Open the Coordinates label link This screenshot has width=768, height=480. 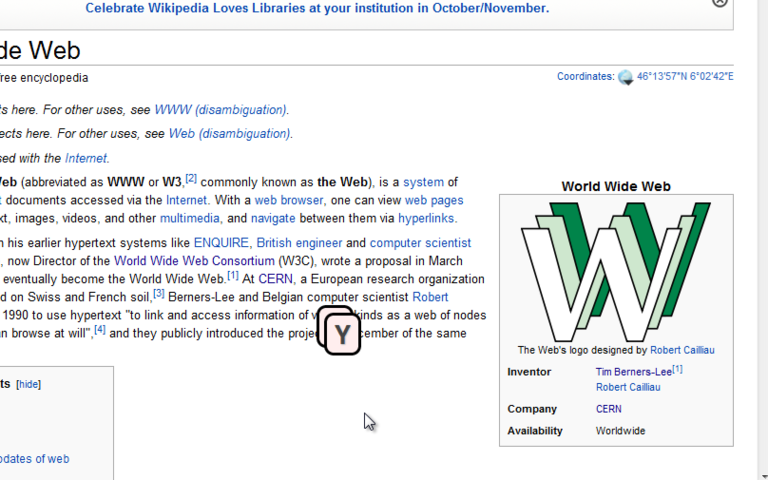pos(585,76)
